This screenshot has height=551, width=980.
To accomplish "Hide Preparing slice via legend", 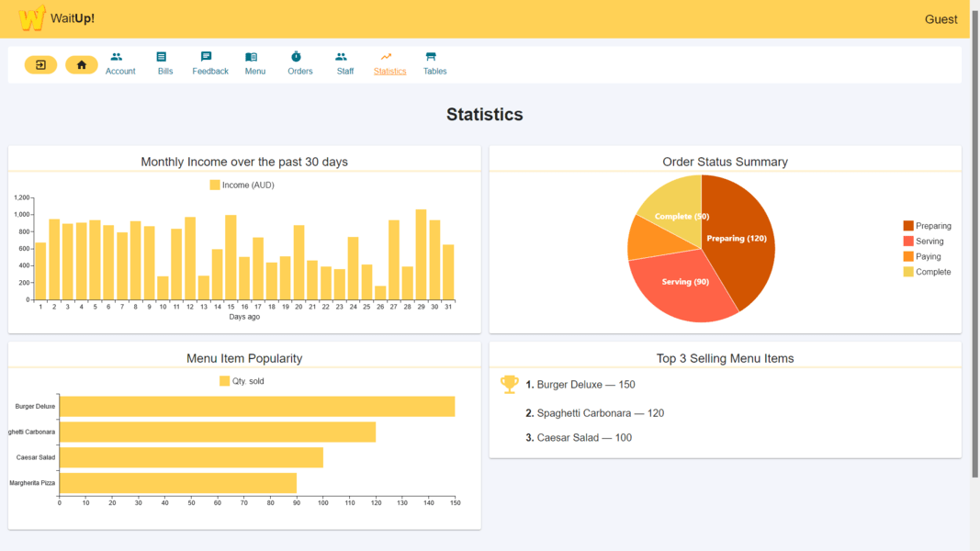I will coord(927,226).
